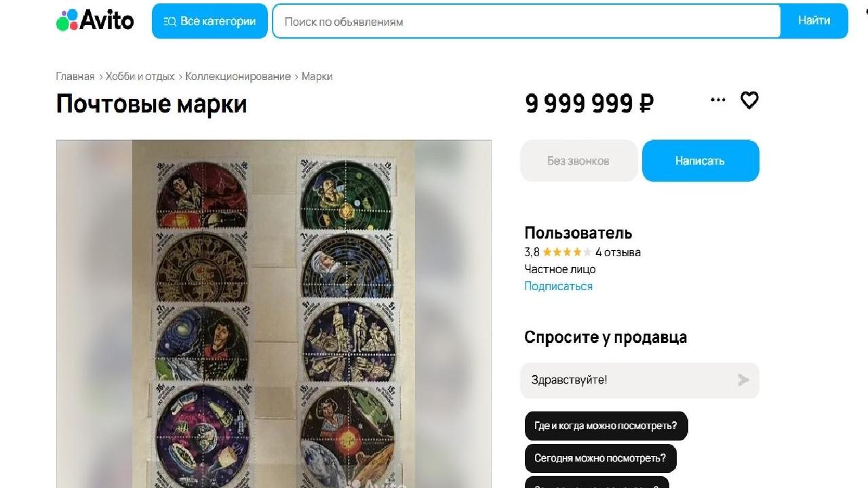
Task: Open Хобби и отдых breadcrumb
Action: (x=140, y=77)
